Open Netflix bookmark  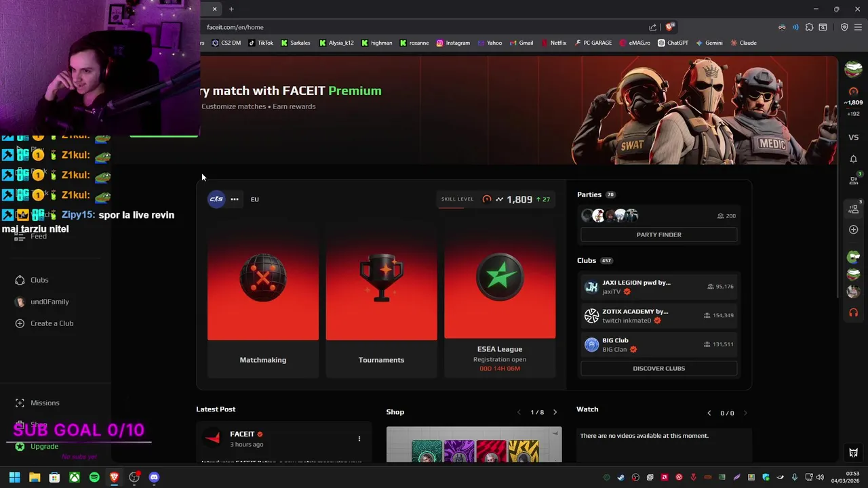pos(553,43)
